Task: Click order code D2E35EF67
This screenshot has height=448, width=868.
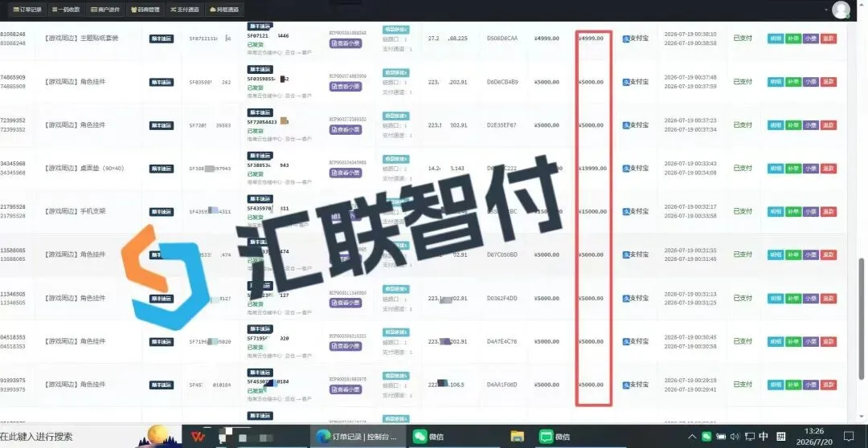Action: (x=502, y=125)
